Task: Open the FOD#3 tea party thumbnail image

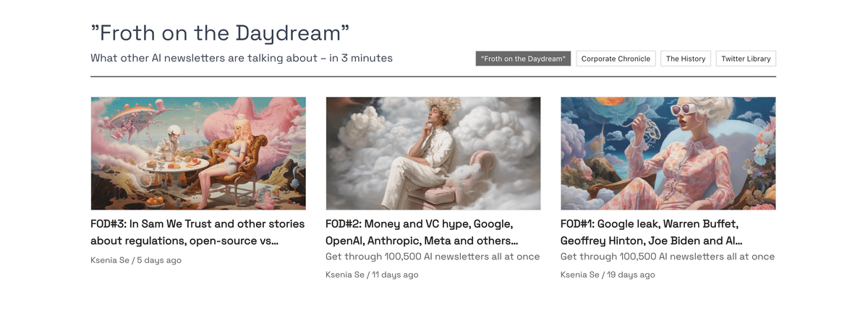Action: 197,153
